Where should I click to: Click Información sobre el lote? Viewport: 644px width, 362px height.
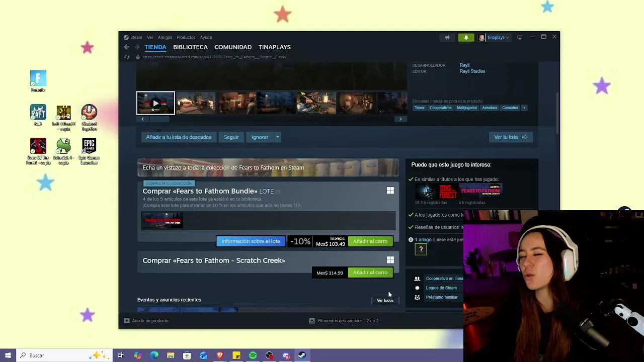(251, 241)
